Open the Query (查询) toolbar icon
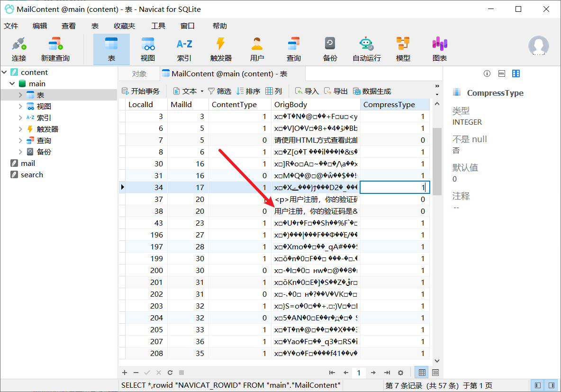Screen dimensions: 561x392 (293, 49)
